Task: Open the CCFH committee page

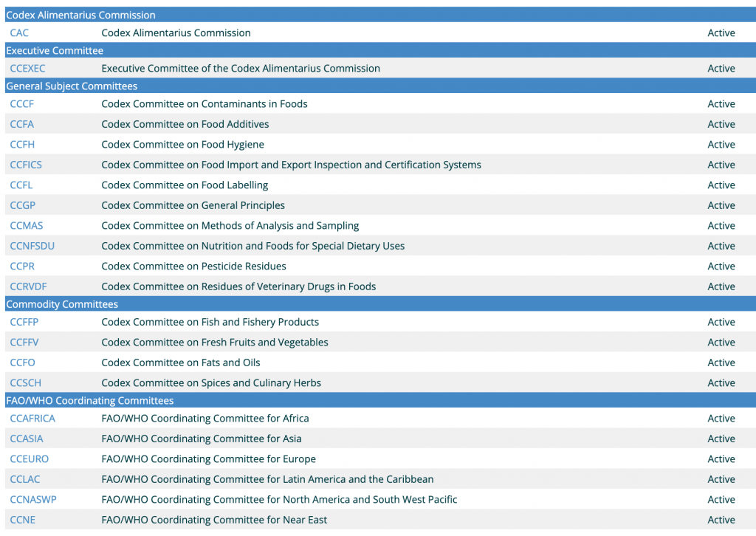Action: pos(22,144)
